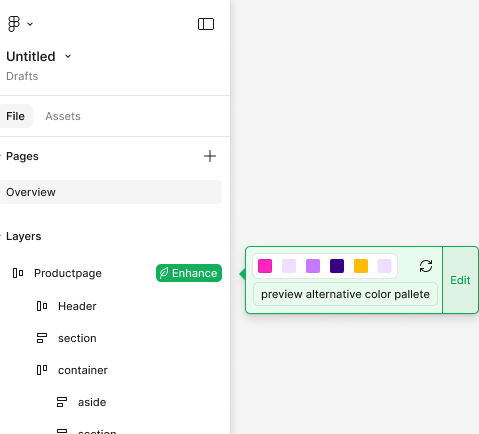Click the container layer icon
The width and height of the screenshot is (479, 434).
tap(42, 370)
